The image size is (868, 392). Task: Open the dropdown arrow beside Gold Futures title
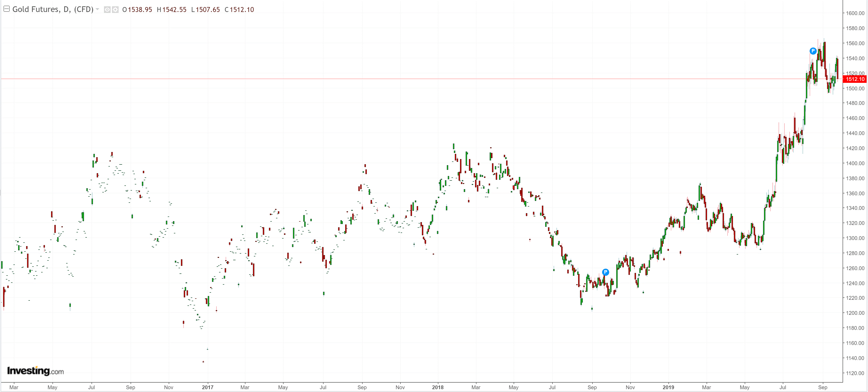[97, 9]
